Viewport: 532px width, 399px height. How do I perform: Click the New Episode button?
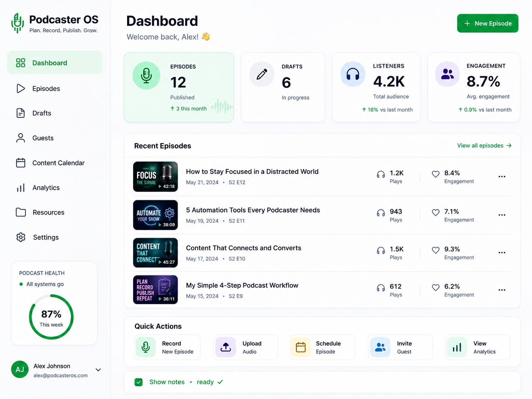pos(488,23)
